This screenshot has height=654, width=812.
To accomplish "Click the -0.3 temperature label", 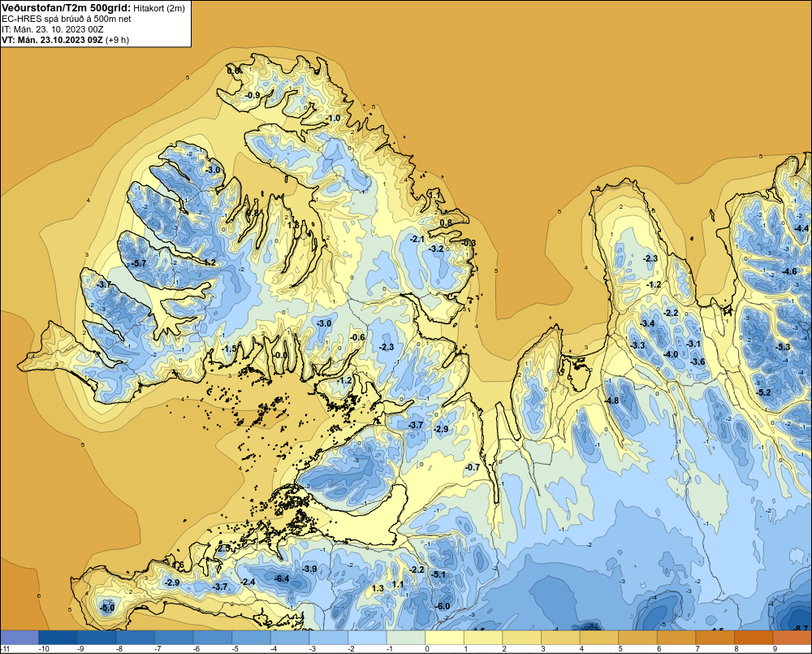I will click(469, 243).
